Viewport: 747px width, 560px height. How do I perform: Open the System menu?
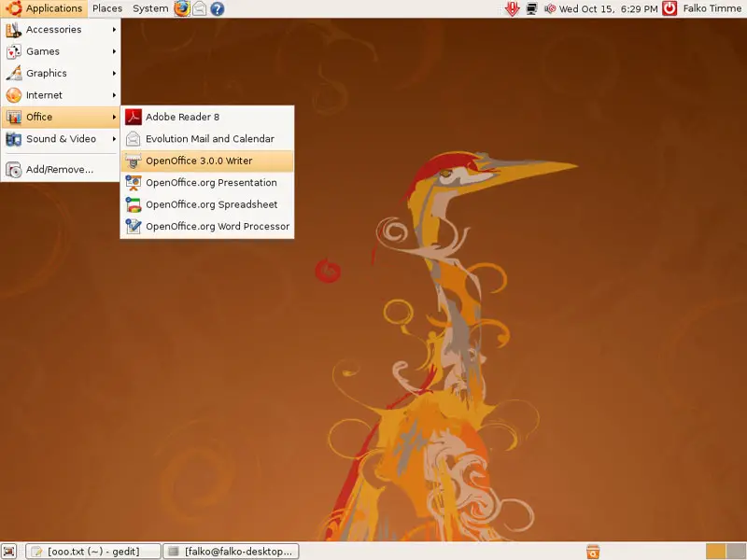(150, 8)
